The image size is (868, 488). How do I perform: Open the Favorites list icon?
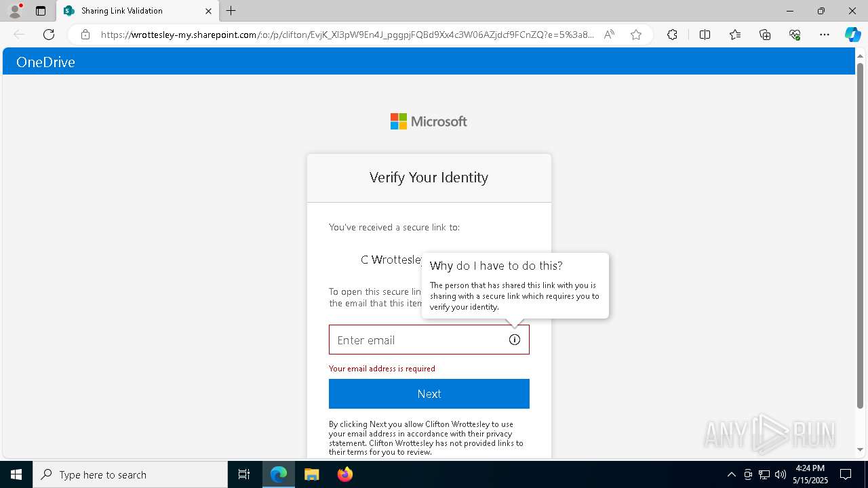point(735,35)
